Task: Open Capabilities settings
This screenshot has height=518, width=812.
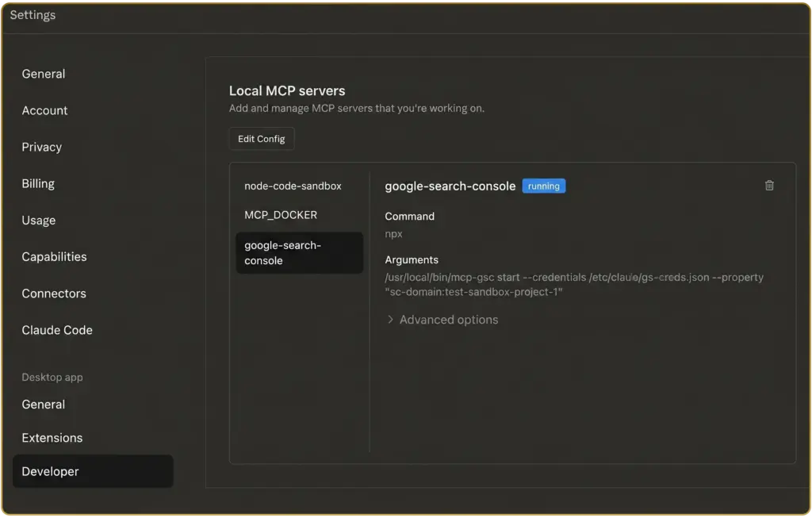Action: point(54,257)
